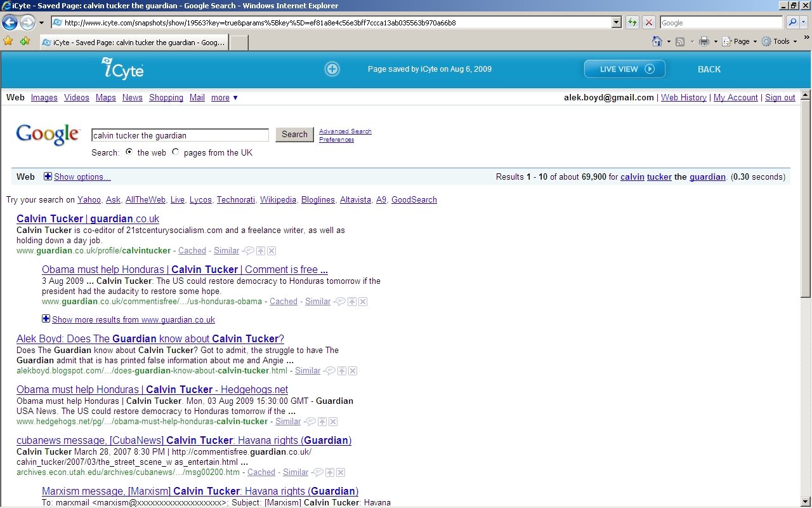The image size is (812, 508).
Task: Click the magnifier search icon in toolbar
Action: [793, 22]
